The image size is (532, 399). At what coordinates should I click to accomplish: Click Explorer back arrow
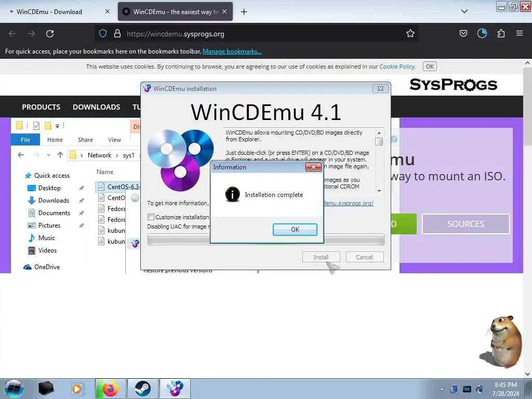pyautogui.click(x=21, y=155)
